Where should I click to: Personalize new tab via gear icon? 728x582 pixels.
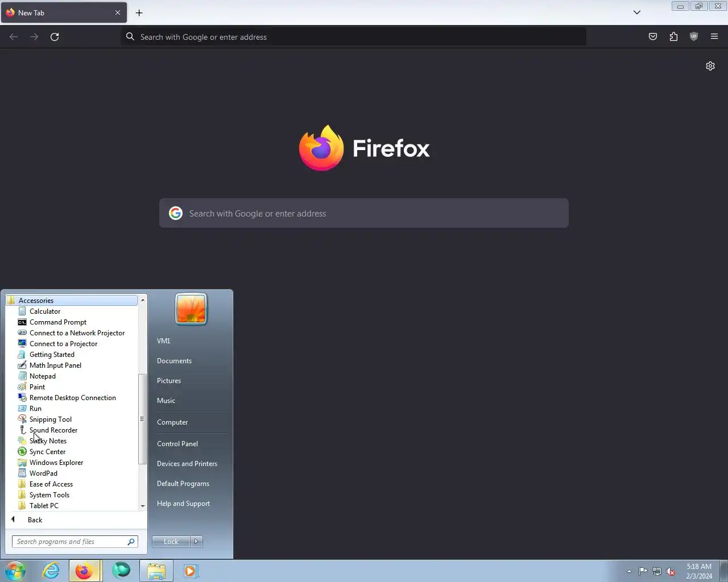coord(710,66)
